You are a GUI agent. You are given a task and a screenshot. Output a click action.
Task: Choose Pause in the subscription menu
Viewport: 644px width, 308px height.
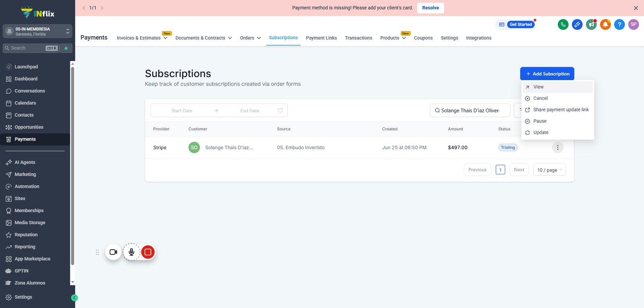tap(558, 121)
